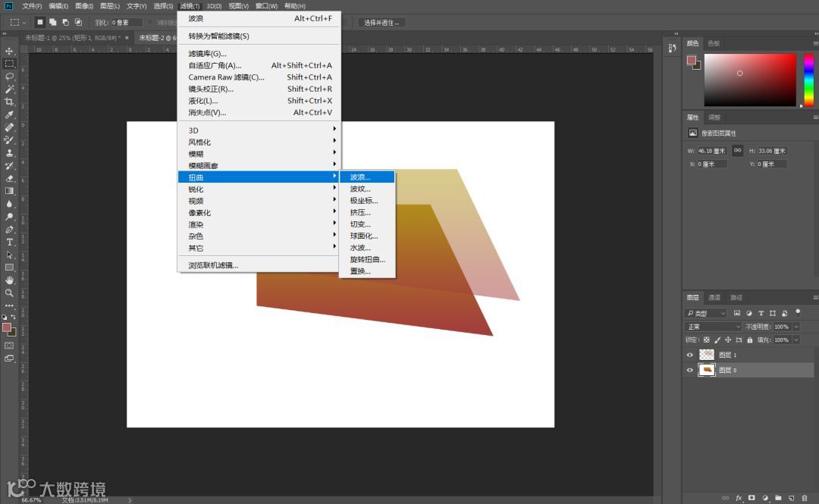Hide the 图层 0 layer via eye icon

689,370
